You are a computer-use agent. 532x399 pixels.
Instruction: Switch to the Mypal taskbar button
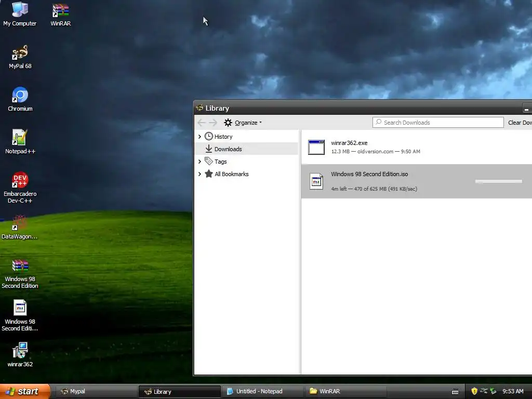(96, 392)
